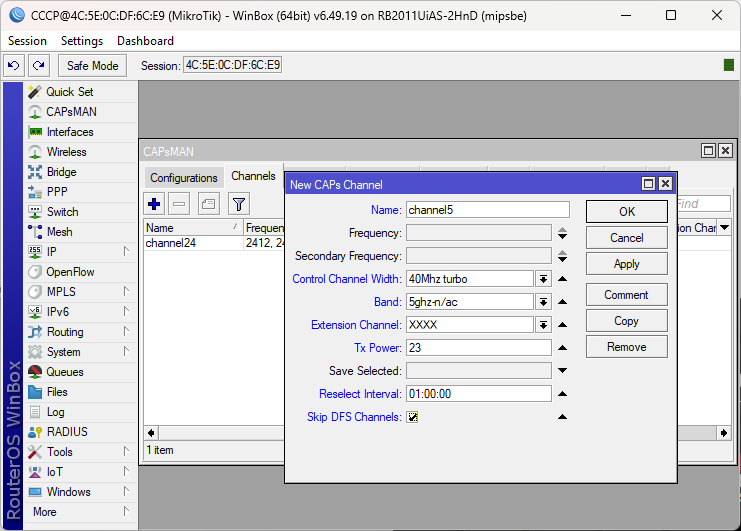Click the Cancel button

pyautogui.click(x=627, y=238)
